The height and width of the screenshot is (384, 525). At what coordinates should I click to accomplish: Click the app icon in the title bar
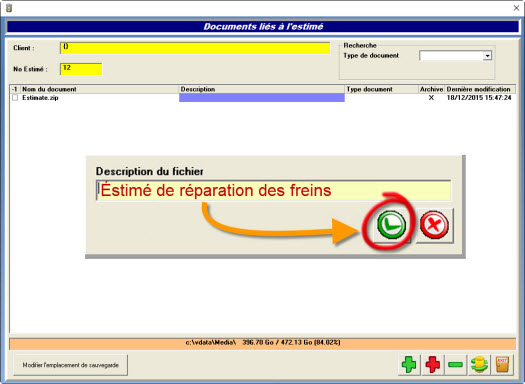coord(9,8)
